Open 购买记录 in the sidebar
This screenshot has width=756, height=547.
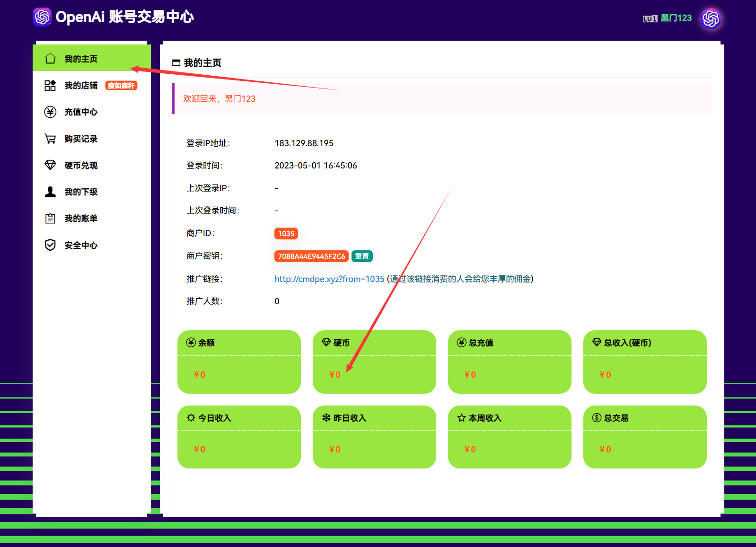(x=92, y=139)
